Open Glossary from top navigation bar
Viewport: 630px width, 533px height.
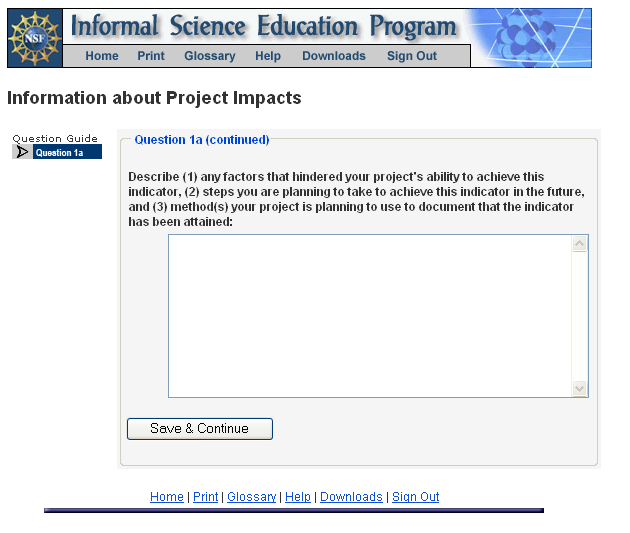tap(210, 56)
